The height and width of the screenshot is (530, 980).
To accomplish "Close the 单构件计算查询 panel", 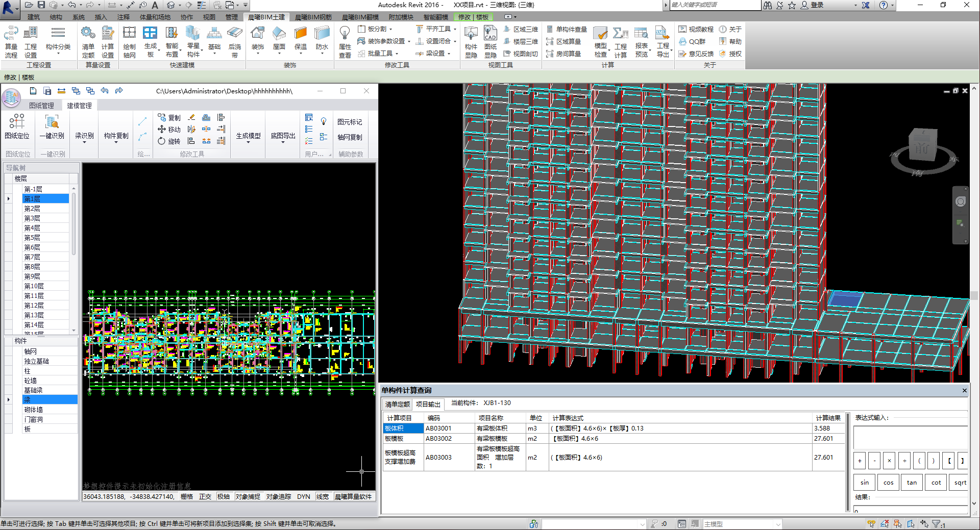I will (x=964, y=391).
